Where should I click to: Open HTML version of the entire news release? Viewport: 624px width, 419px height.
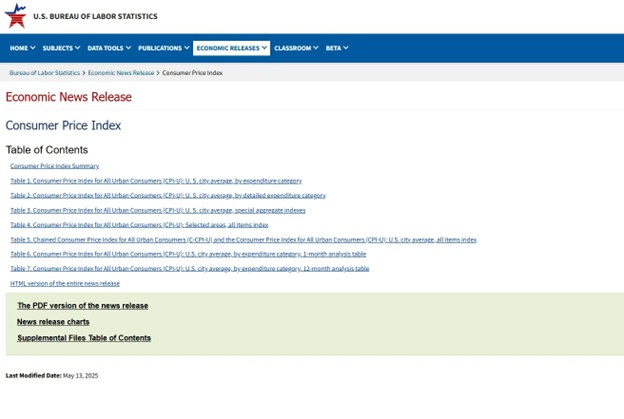point(65,283)
